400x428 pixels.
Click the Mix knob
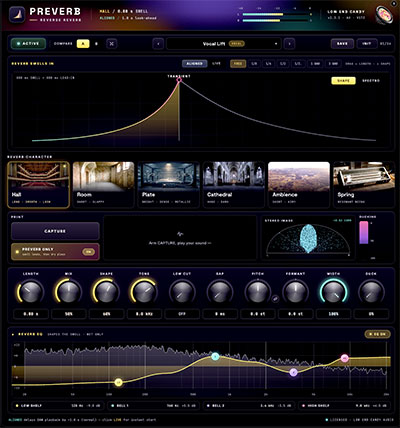69,292
